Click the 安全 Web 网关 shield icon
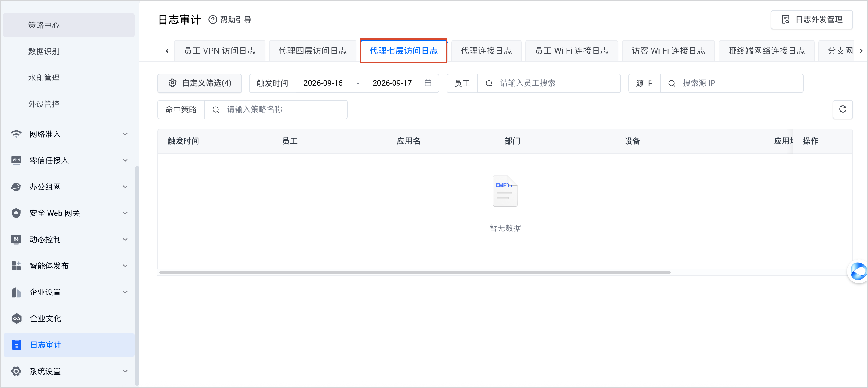The width and height of the screenshot is (868, 388). pos(16,213)
